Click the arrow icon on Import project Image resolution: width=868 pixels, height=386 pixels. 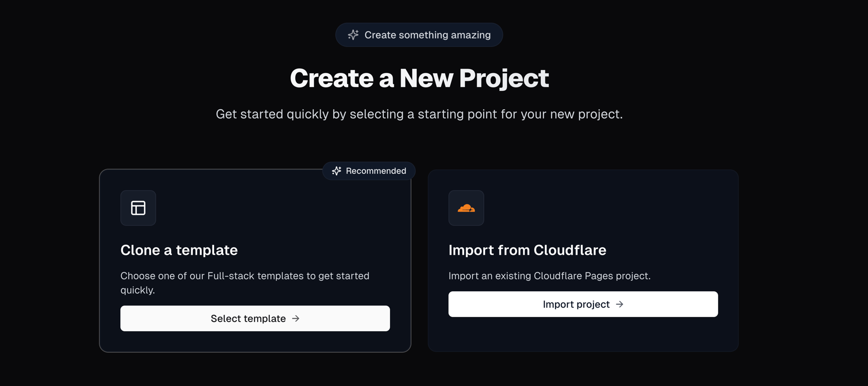[619, 304]
